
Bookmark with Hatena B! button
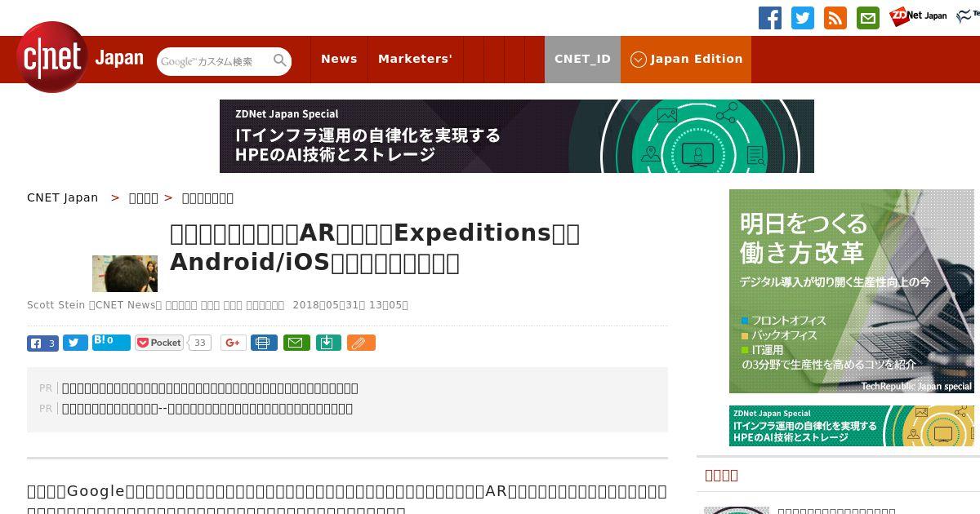(x=111, y=342)
